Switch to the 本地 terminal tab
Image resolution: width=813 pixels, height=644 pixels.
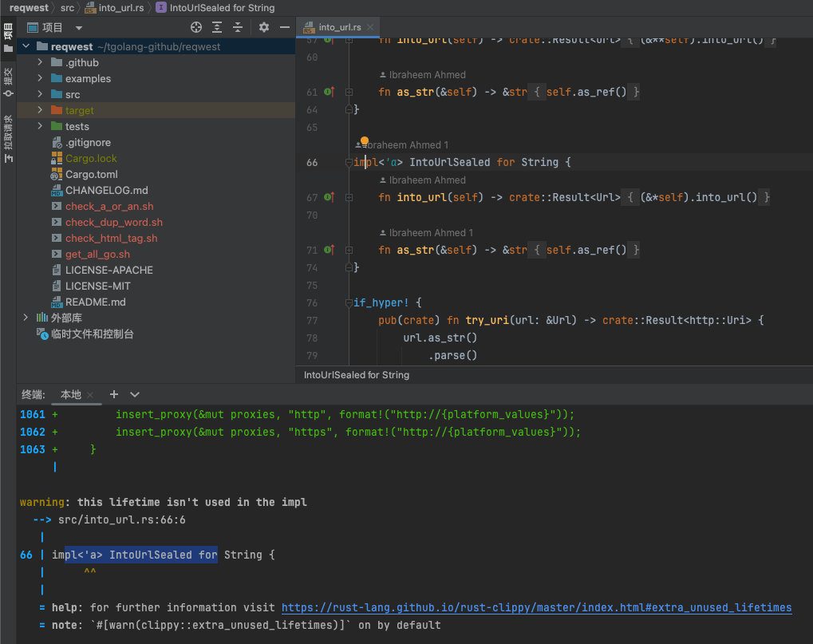(70, 394)
